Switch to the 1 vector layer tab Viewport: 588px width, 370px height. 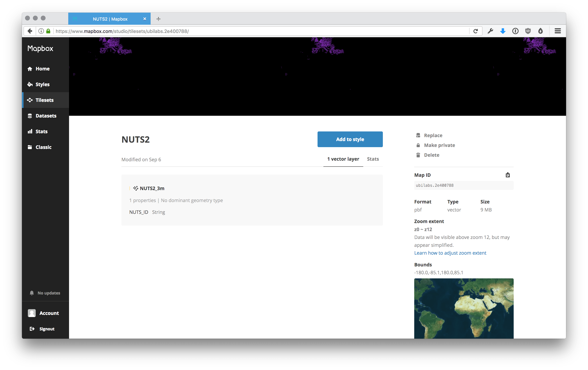tap(343, 159)
